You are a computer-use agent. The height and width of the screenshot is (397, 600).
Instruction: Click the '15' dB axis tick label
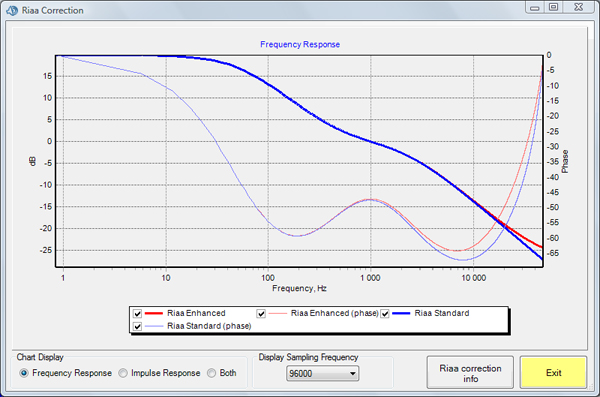(47, 76)
